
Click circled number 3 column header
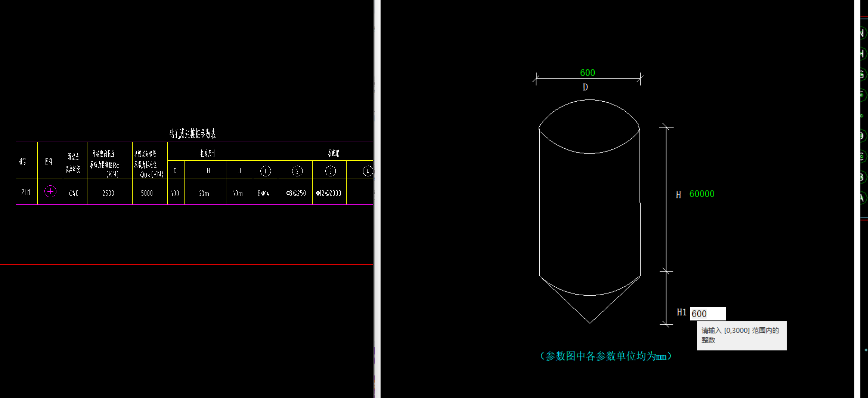(331, 171)
